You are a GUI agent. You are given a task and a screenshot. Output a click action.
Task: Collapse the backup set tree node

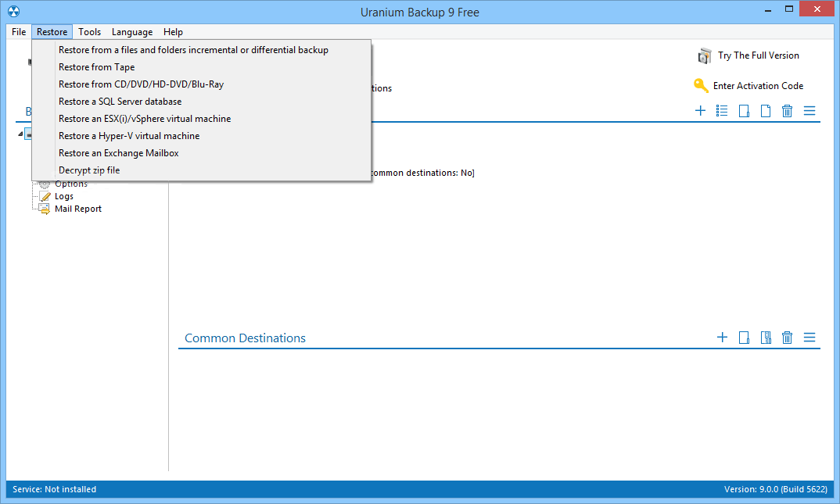(x=19, y=133)
